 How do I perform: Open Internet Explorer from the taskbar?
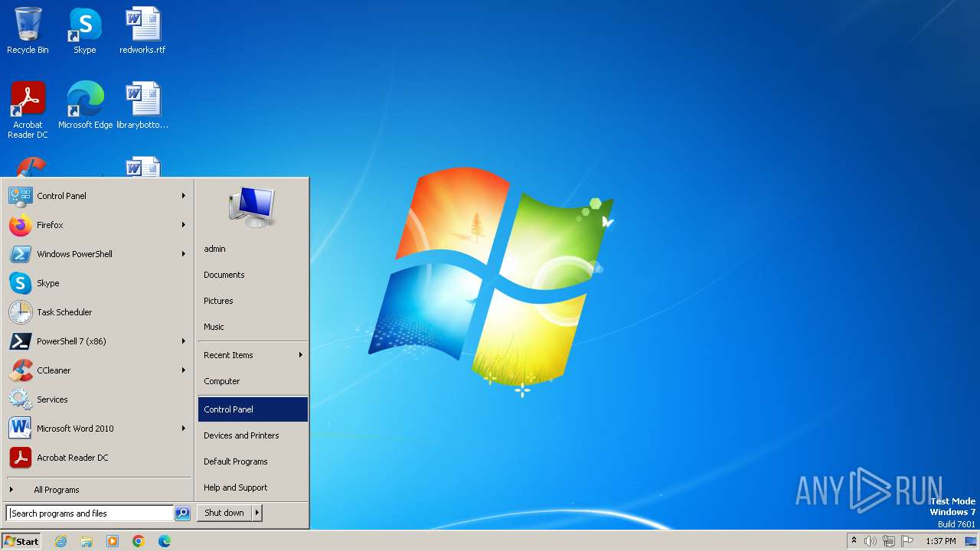pyautogui.click(x=60, y=541)
